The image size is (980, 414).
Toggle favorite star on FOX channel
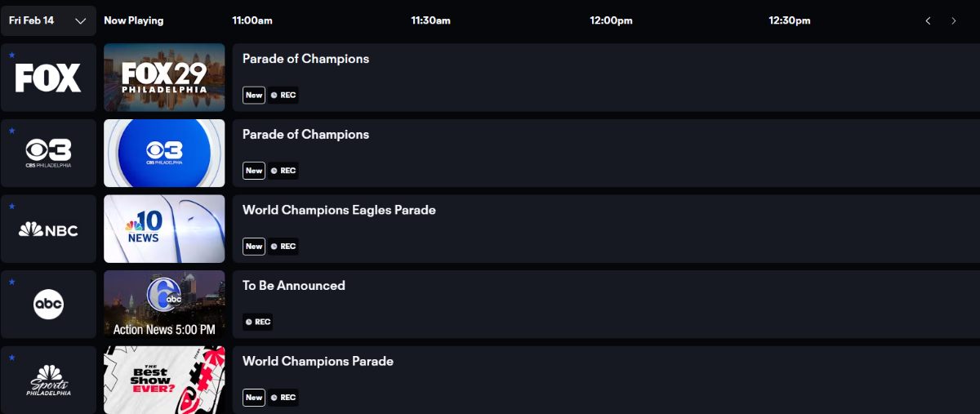pyautogui.click(x=11, y=56)
